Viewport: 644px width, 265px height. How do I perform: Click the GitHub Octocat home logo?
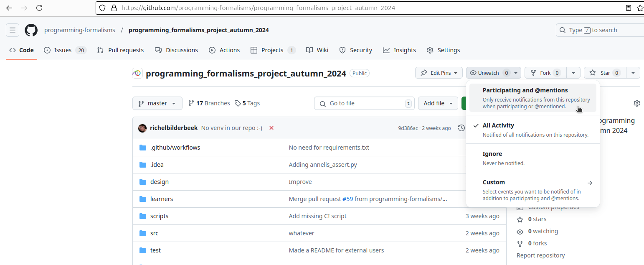click(x=31, y=30)
